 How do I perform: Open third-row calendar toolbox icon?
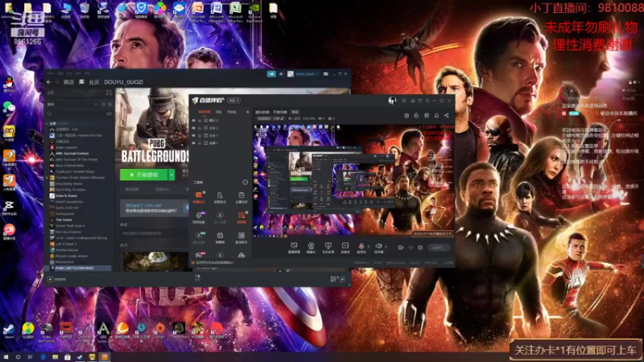[x=220, y=237]
